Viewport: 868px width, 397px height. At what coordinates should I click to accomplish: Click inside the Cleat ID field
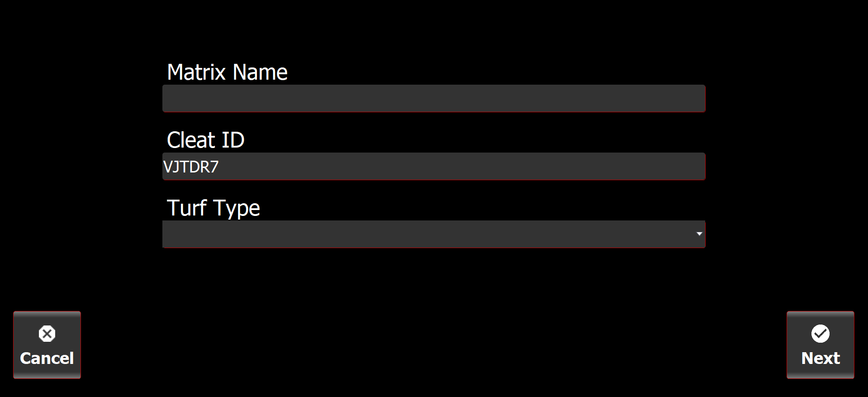[433, 166]
